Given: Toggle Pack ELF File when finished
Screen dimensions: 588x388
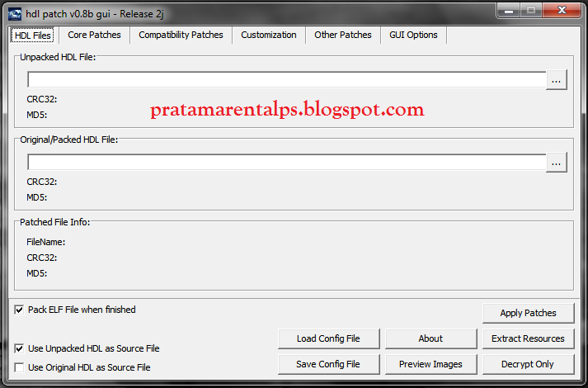Looking at the screenshot, I should 20,310.
